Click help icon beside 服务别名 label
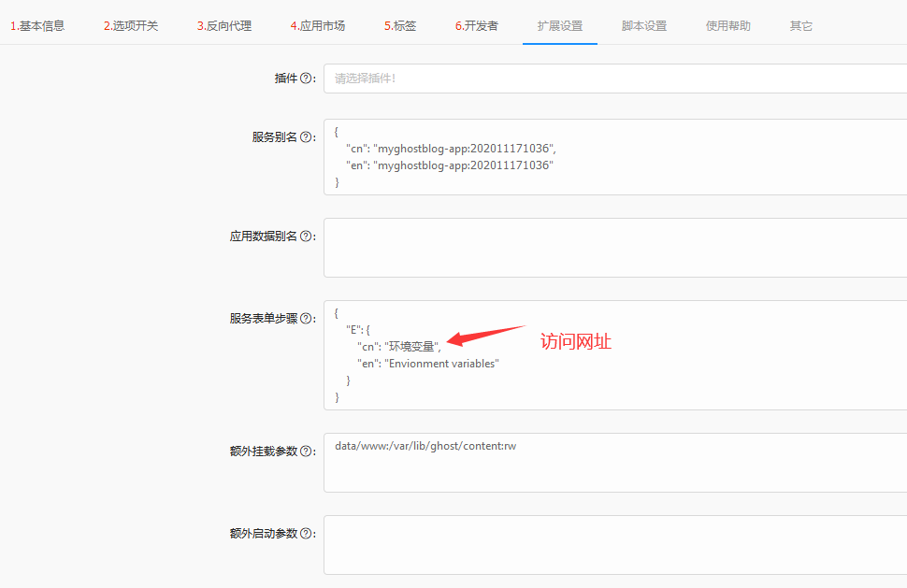 [x=306, y=137]
